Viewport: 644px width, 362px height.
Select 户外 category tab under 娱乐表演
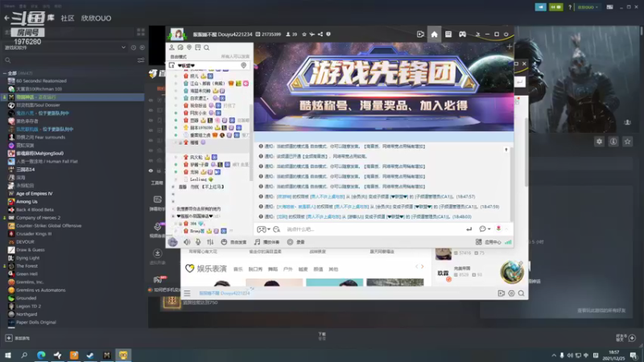point(288,269)
